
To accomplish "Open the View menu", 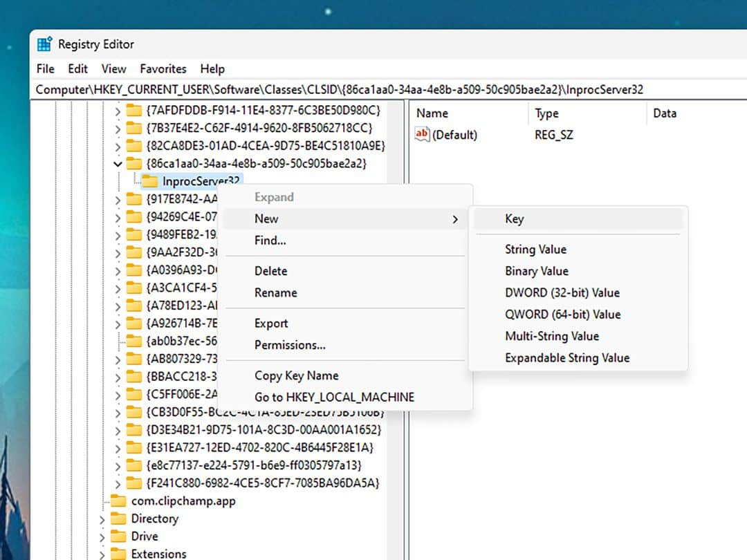I will (113, 69).
